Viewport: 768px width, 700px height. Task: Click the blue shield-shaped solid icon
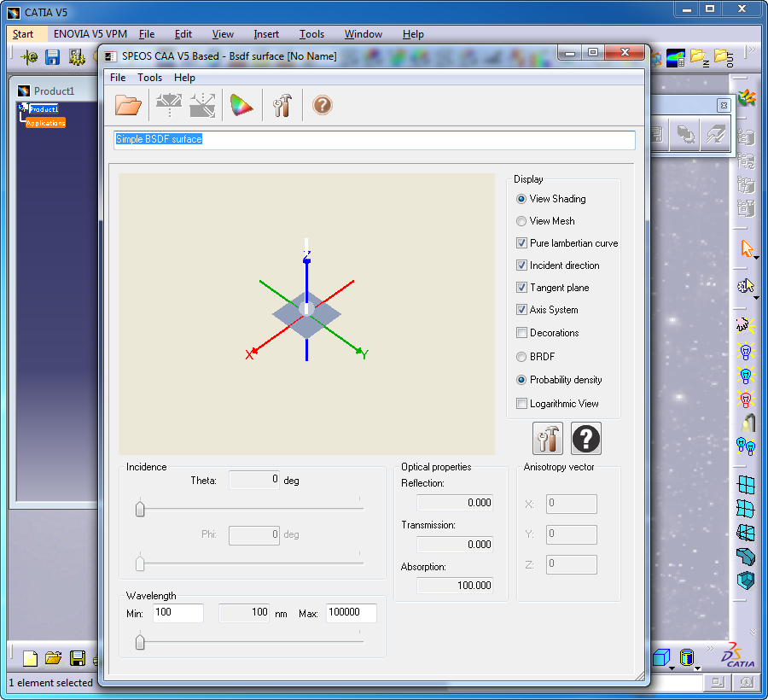(x=746, y=580)
